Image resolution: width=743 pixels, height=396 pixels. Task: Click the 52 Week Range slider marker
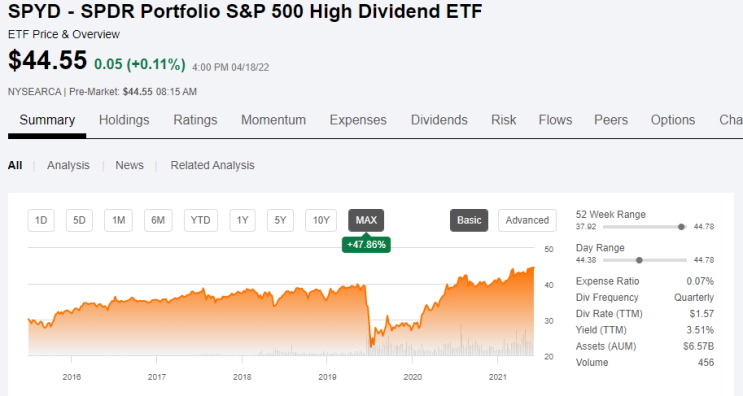point(681,227)
